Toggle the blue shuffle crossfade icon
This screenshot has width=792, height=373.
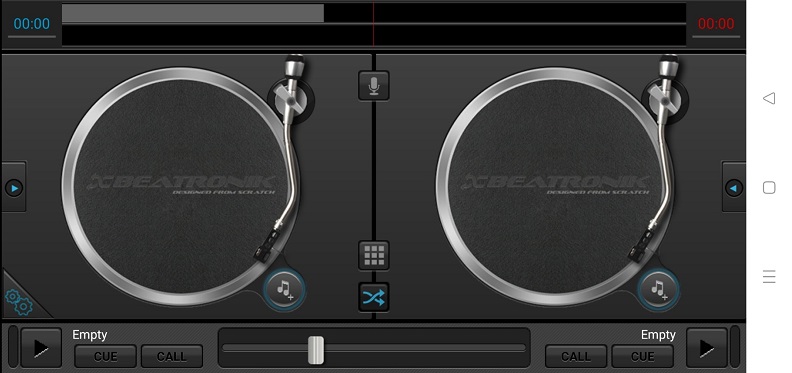tap(374, 297)
